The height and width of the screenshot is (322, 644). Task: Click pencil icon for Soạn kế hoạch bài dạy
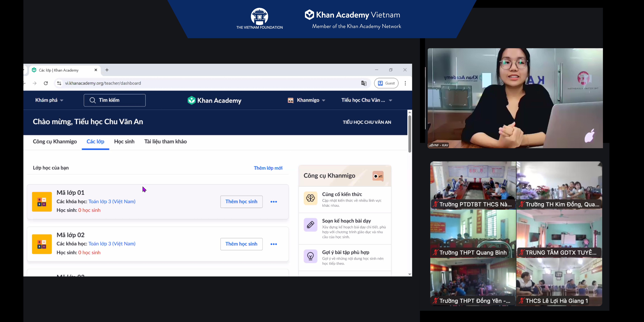click(311, 225)
